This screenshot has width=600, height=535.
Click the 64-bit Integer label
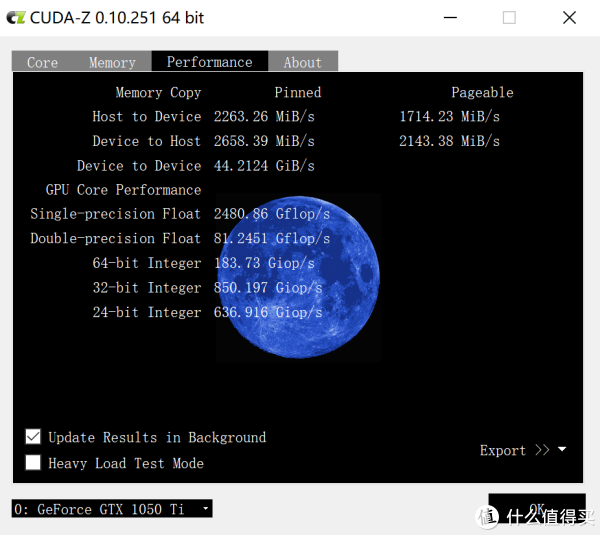(x=147, y=263)
